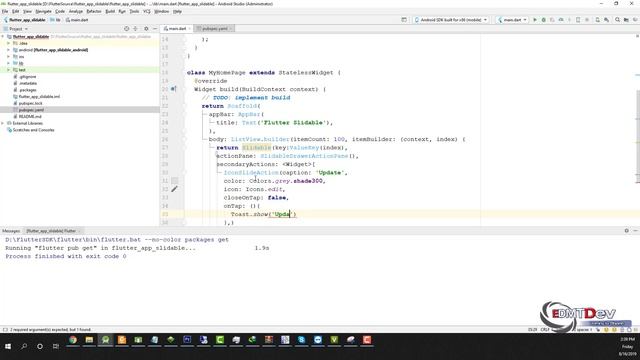
Task: Click scroll-from-source target icon in Project panel
Action: (x=127, y=29)
